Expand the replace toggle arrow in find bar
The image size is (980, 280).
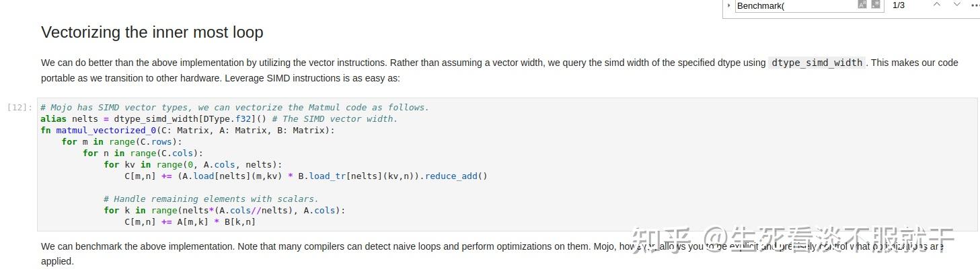(x=729, y=5)
